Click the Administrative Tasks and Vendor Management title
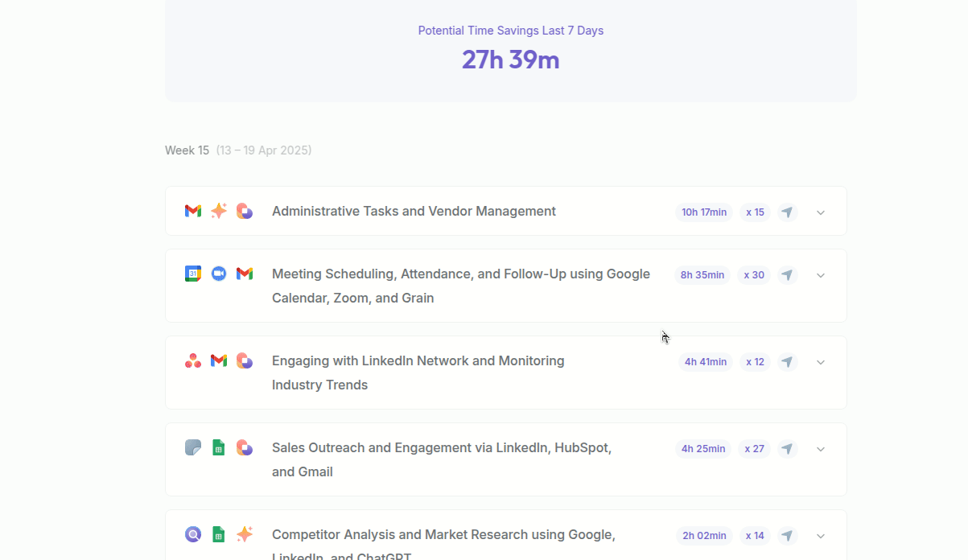968x560 pixels. [x=414, y=211]
